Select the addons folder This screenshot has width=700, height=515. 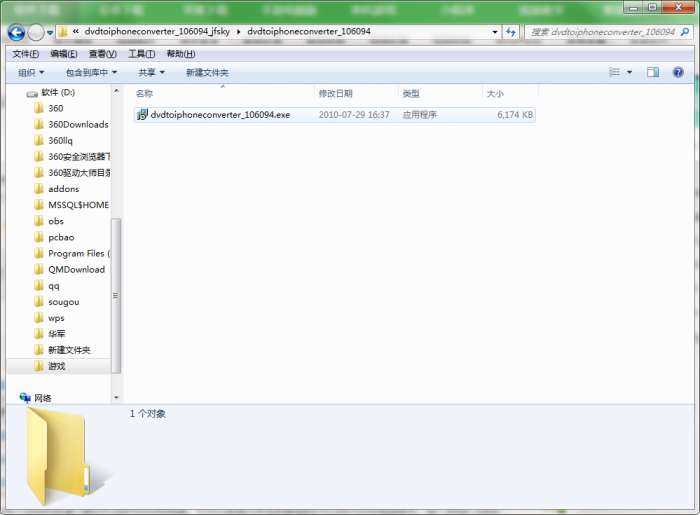tap(63, 189)
